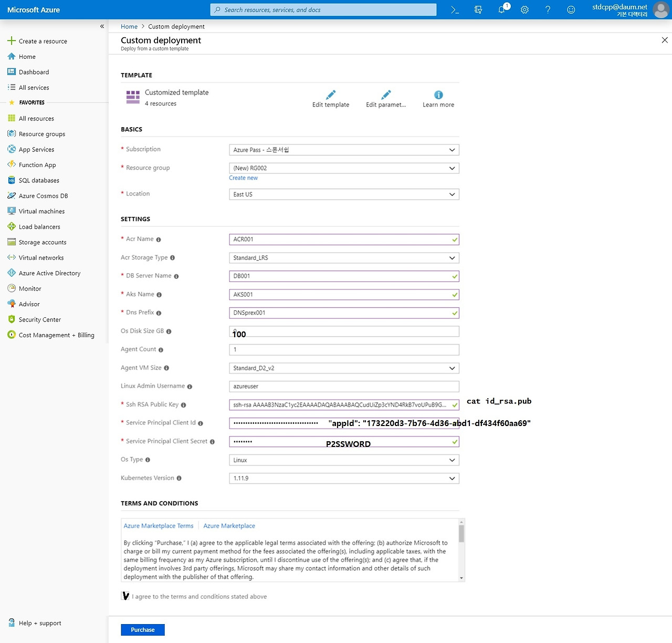
Task: Click the Ssh RSA Public Key input field
Action: (344, 405)
